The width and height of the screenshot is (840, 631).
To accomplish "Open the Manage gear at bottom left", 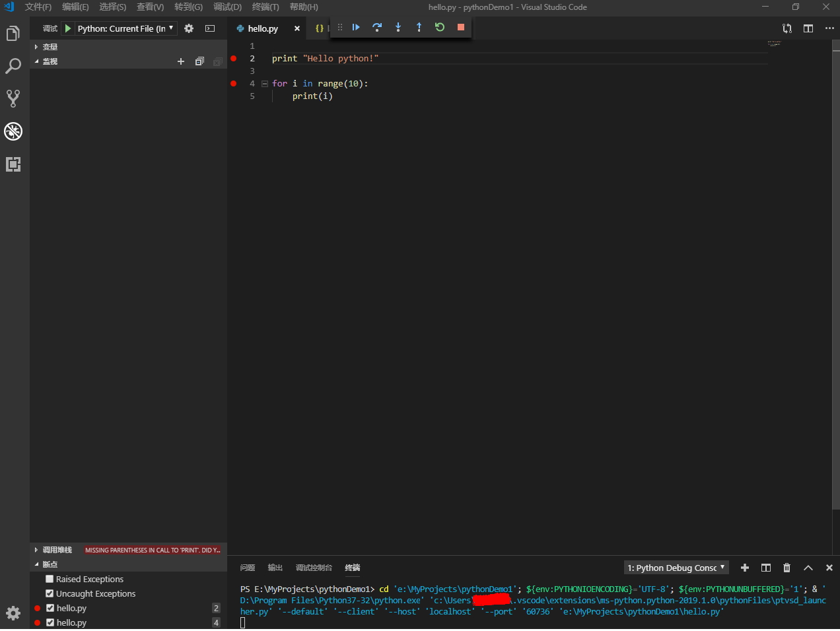I will (13, 613).
